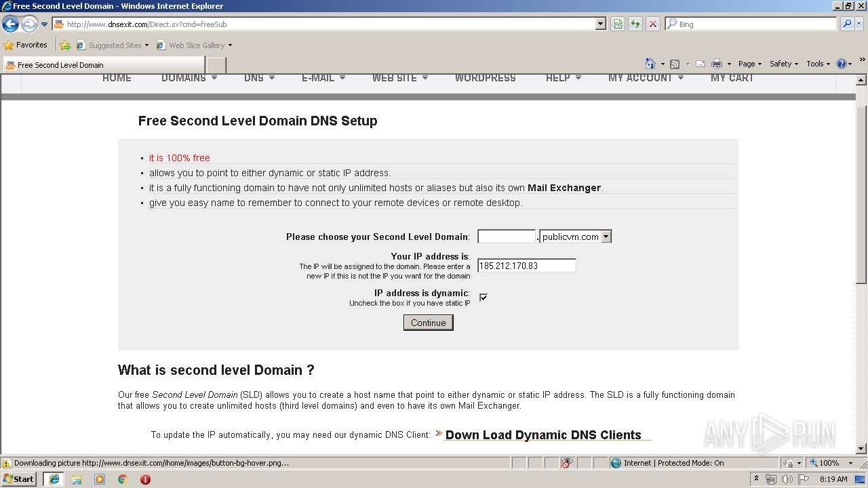Click Internet Explorer taskbar icon
Screen dimensions: 868x488
click(x=54, y=479)
